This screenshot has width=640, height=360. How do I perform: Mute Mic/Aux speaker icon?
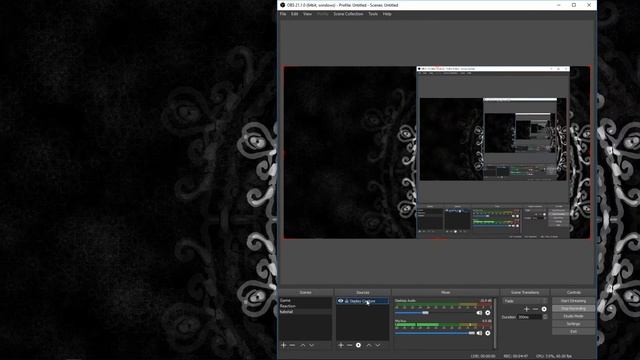(x=479, y=333)
